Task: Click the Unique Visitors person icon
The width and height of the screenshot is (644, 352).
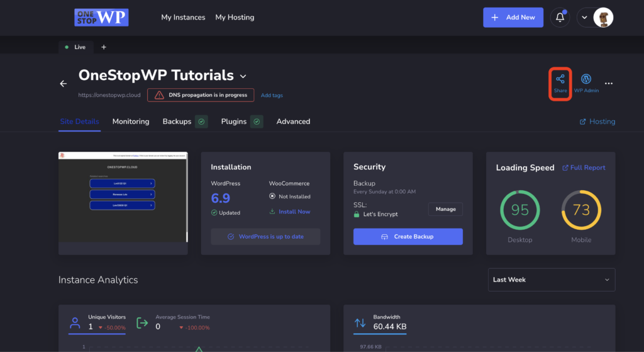Action: 75,323
